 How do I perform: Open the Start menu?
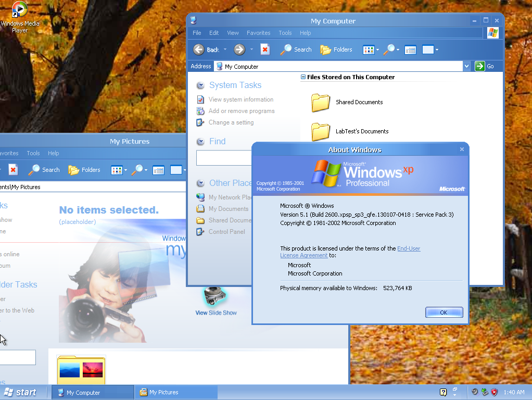[20, 393]
